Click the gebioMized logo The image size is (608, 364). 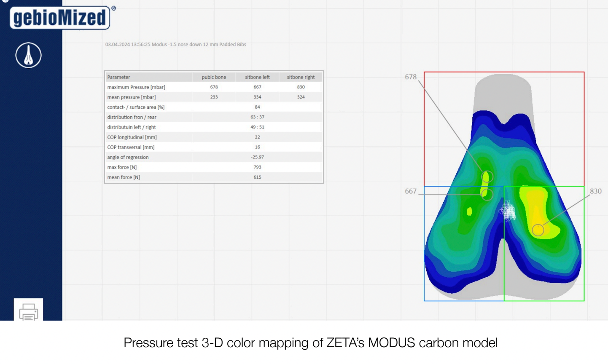[x=60, y=18]
